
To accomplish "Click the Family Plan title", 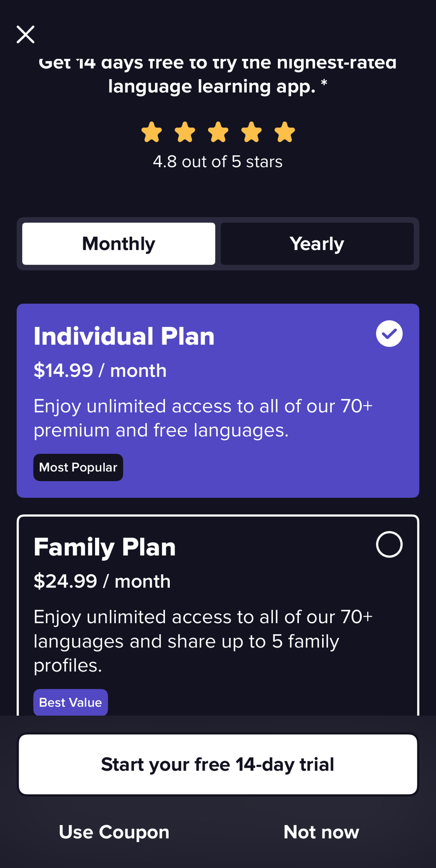I will [105, 547].
